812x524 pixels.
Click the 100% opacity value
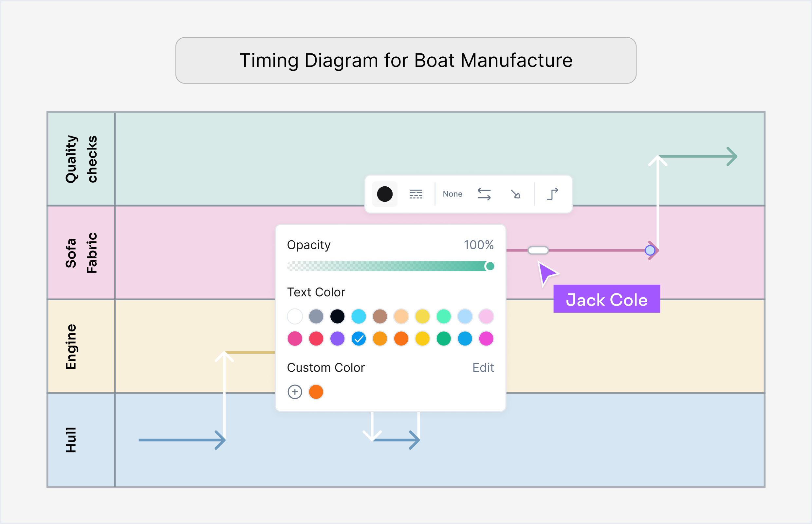coord(479,245)
